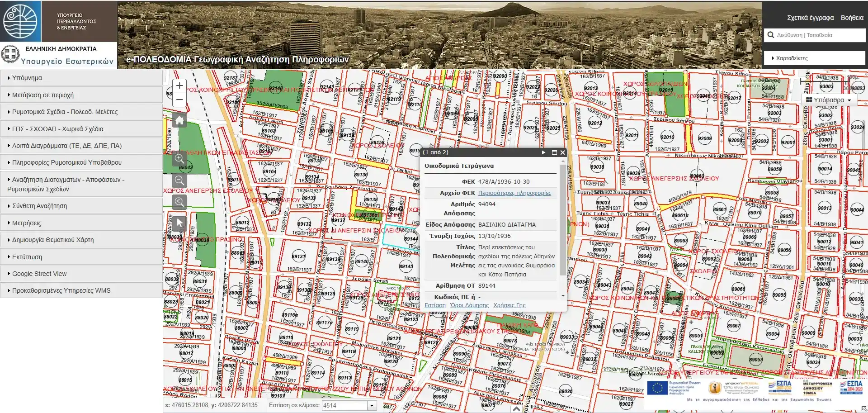Click the popup counter (1 από 2)
The width and height of the screenshot is (868, 413).
435,152
